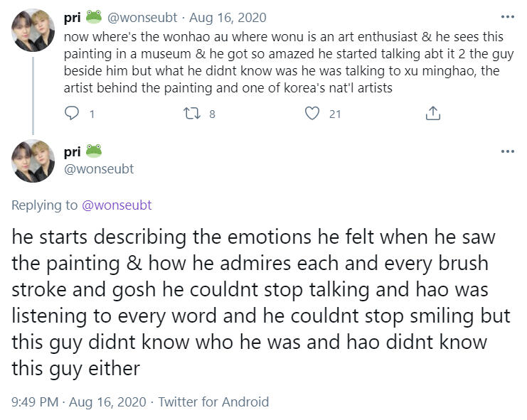The image size is (527, 420).
Task: Click the retweet count 8
Action: (x=211, y=114)
